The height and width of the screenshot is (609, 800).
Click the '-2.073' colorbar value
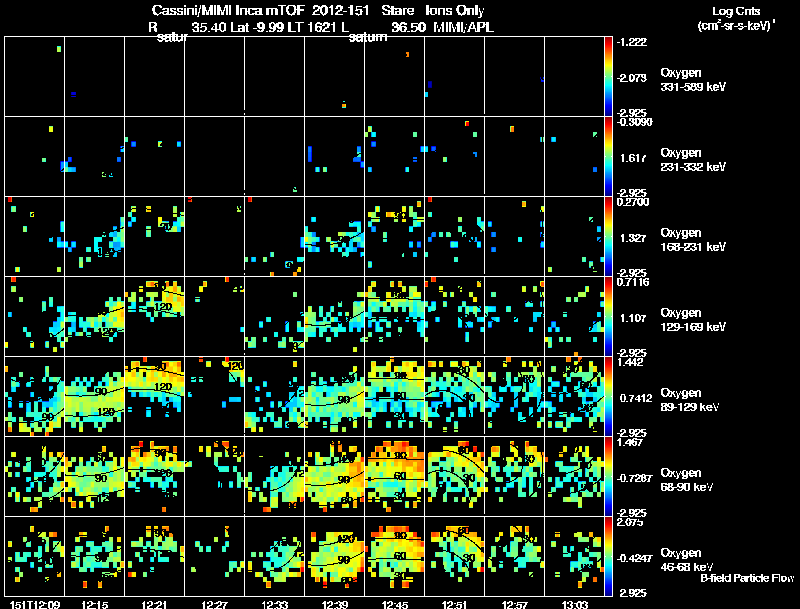pos(632,78)
